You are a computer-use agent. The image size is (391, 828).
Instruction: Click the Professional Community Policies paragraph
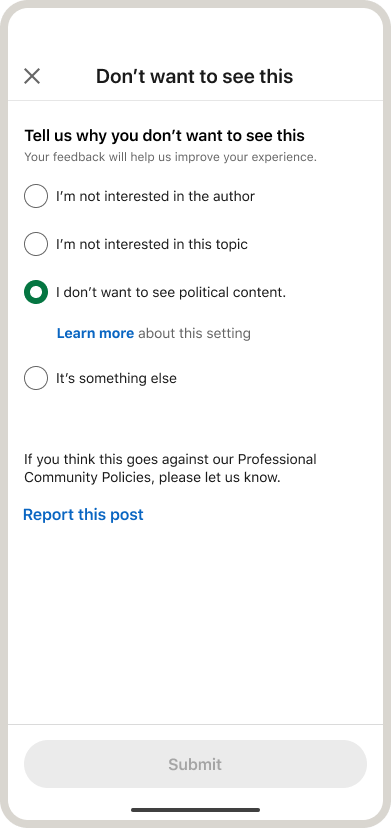tap(170, 468)
